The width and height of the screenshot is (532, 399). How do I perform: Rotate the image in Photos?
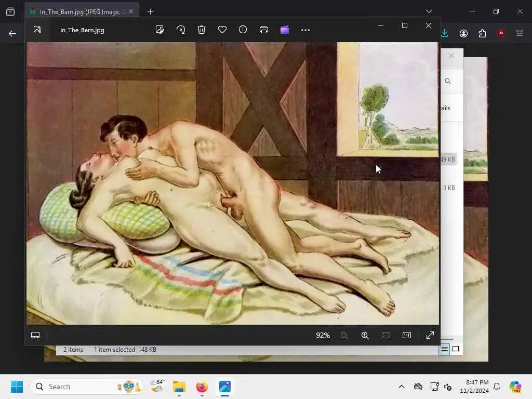pyautogui.click(x=181, y=30)
